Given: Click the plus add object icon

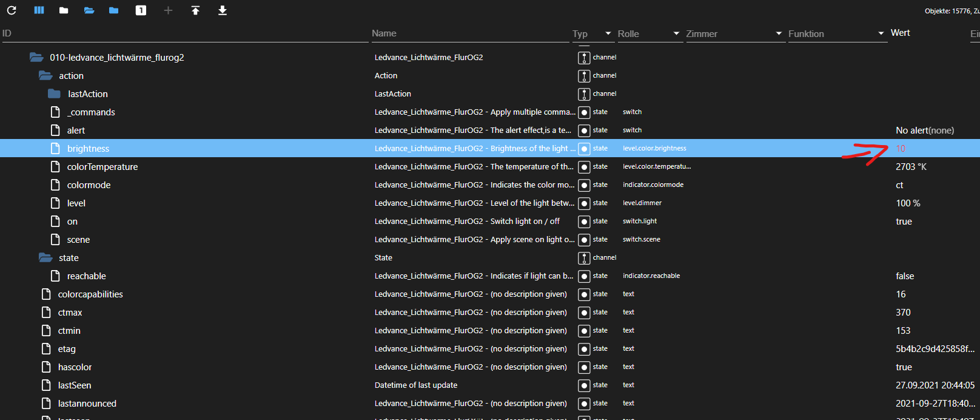Looking at the screenshot, I should [x=168, y=10].
